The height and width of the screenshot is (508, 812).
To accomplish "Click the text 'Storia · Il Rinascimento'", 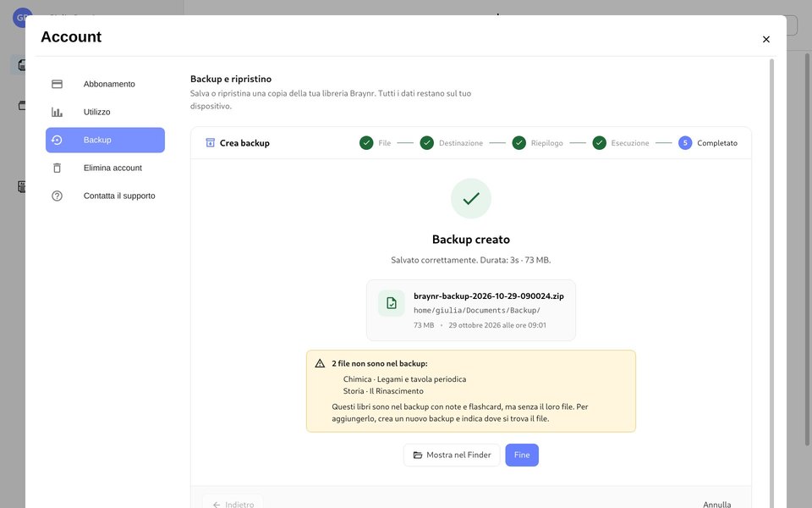I will tap(383, 391).
